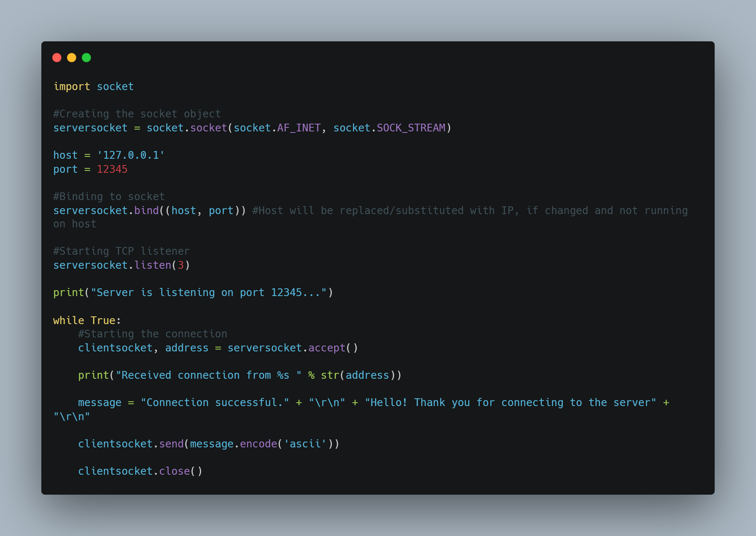Image resolution: width=756 pixels, height=536 pixels.
Task: Click the '127.0.0.1' host string
Action: [x=131, y=155]
